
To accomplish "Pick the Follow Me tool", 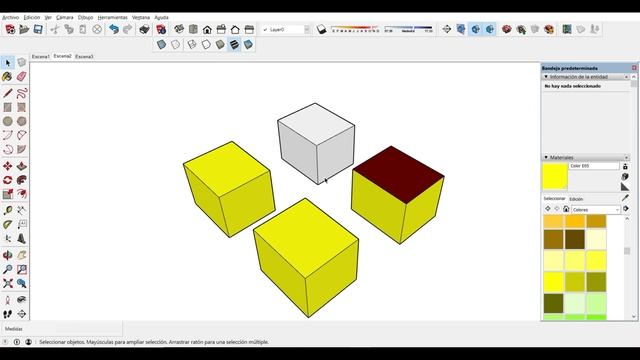I will [x=22, y=180].
